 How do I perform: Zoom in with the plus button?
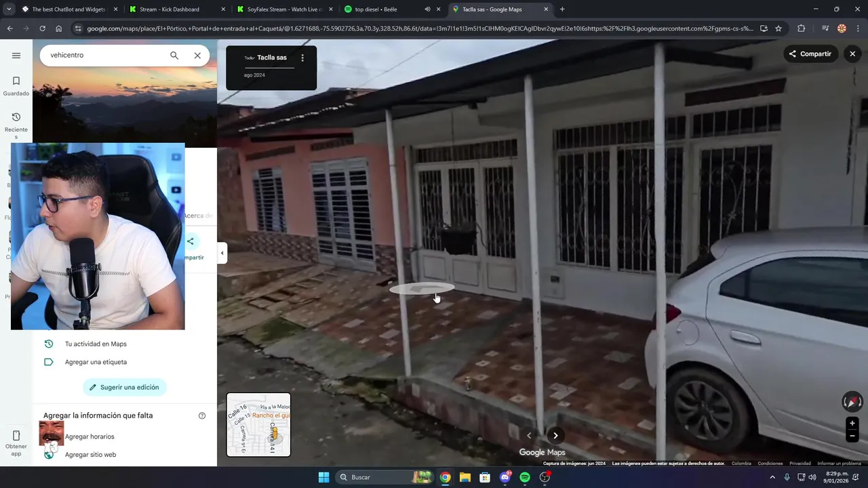click(x=852, y=424)
